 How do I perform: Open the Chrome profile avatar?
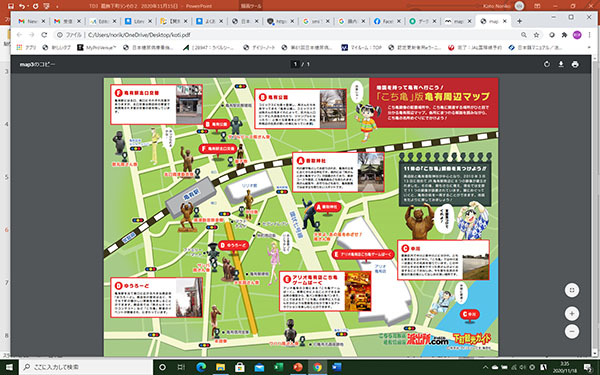(577, 35)
